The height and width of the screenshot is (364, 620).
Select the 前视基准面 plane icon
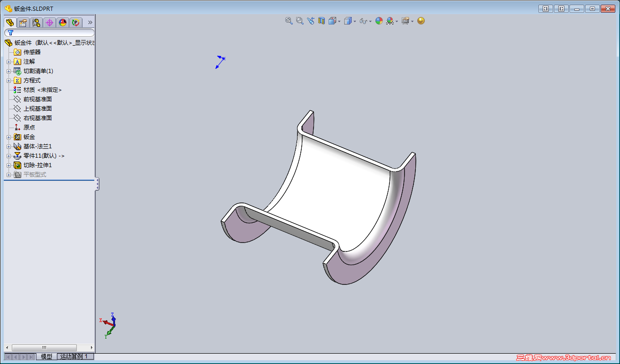click(x=17, y=99)
